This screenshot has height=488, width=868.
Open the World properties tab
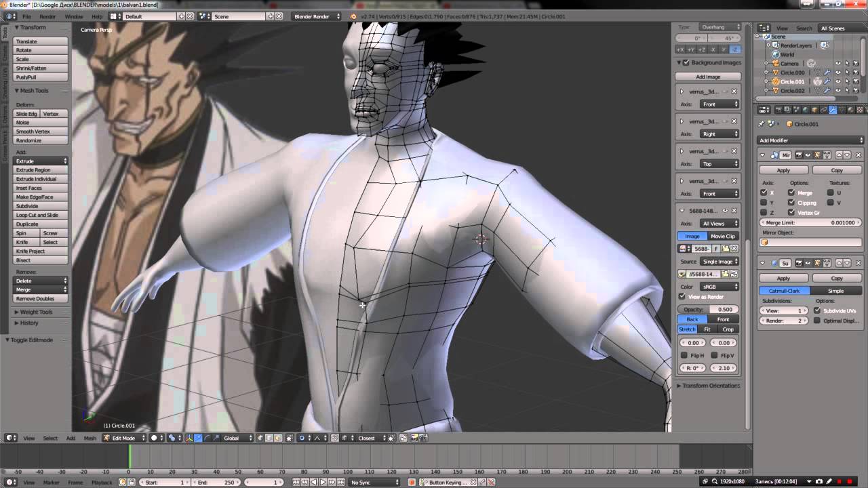point(806,110)
